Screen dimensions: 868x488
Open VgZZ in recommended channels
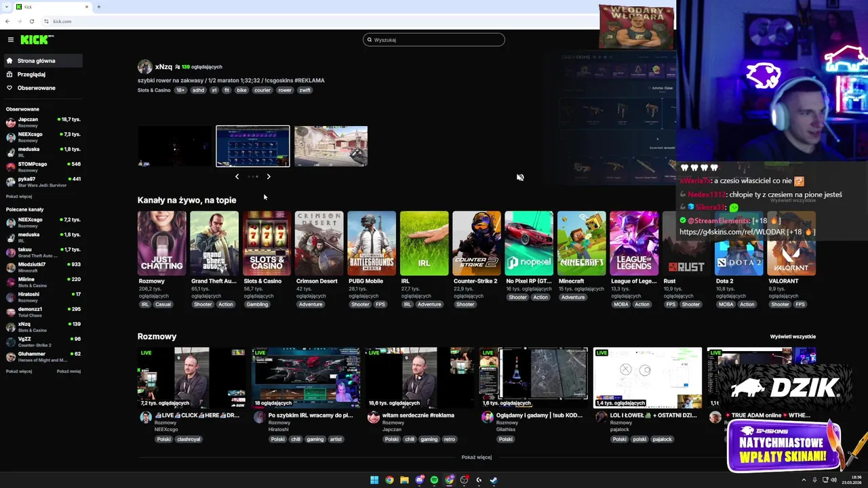[x=42, y=342]
